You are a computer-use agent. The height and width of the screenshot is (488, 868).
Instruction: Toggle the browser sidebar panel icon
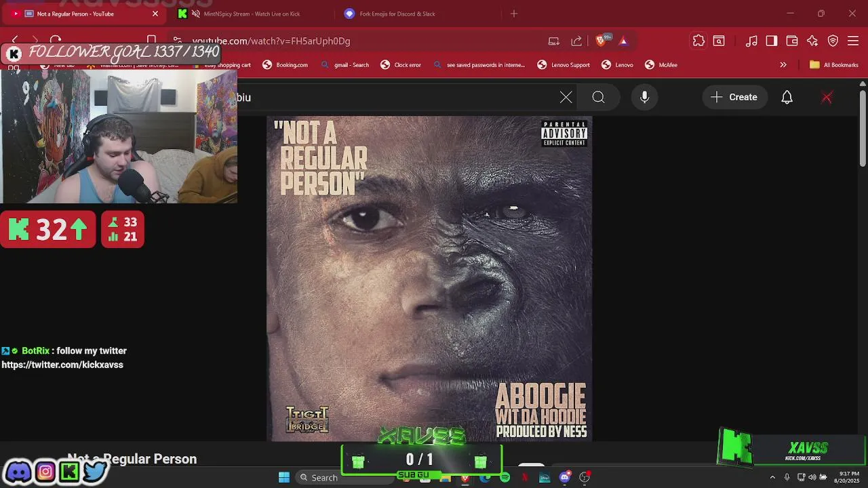click(772, 41)
